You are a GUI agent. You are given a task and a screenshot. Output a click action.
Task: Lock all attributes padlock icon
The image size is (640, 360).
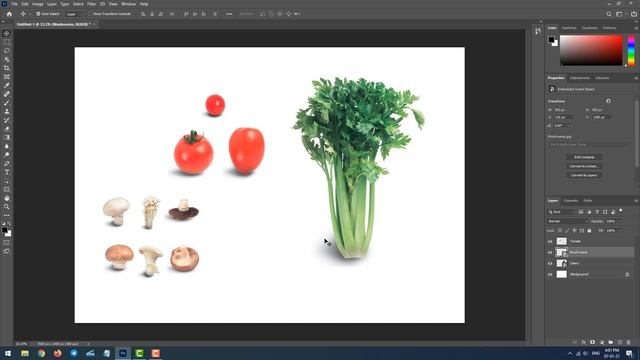(589, 231)
